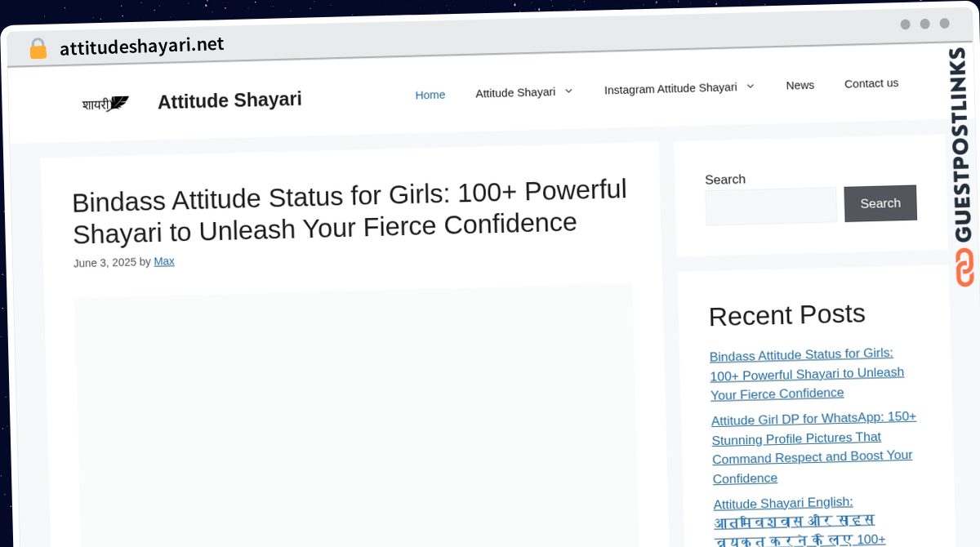Click the Search input field
This screenshot has width=980, height=547.
(771, 206)
